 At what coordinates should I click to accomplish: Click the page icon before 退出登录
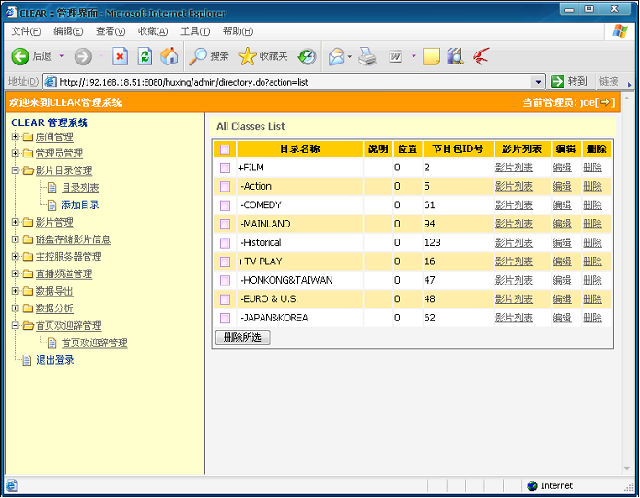[x=27, y=360]
